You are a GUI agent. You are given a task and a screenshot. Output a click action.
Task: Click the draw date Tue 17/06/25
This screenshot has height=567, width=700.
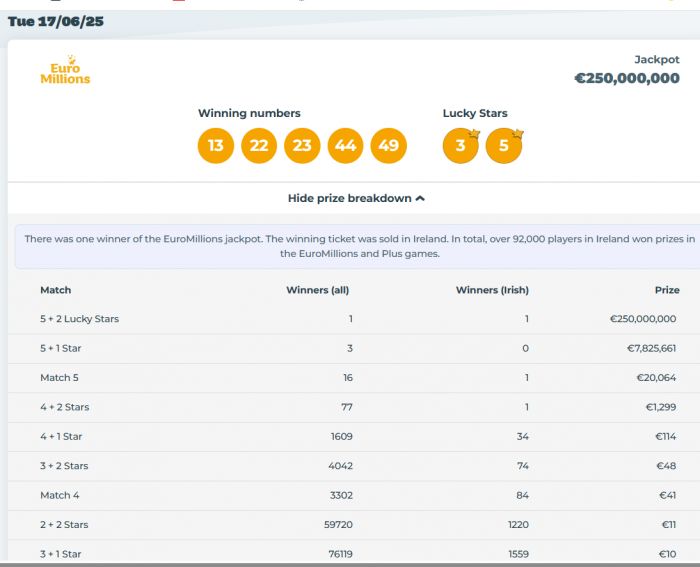pyautogui.click(x=56, y=21)
